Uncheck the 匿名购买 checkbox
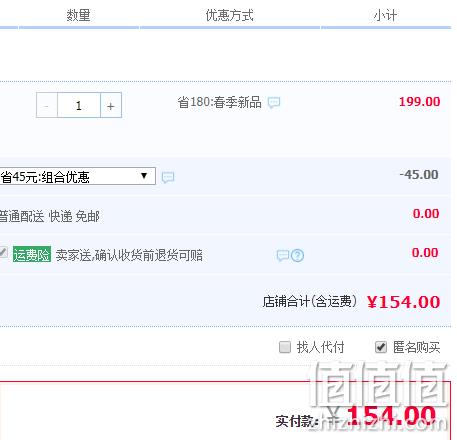Viewport: 457px width, 440px height. pos(381,347)
